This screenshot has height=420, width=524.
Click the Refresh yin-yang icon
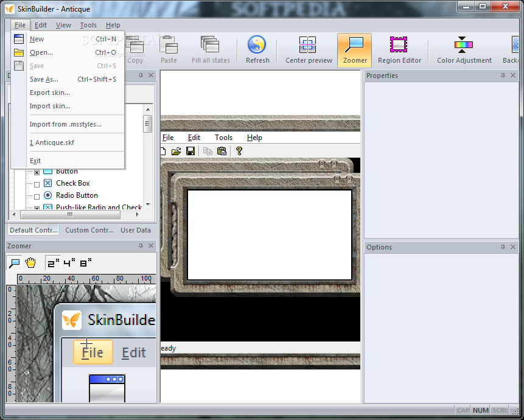[x=257, y=44]
